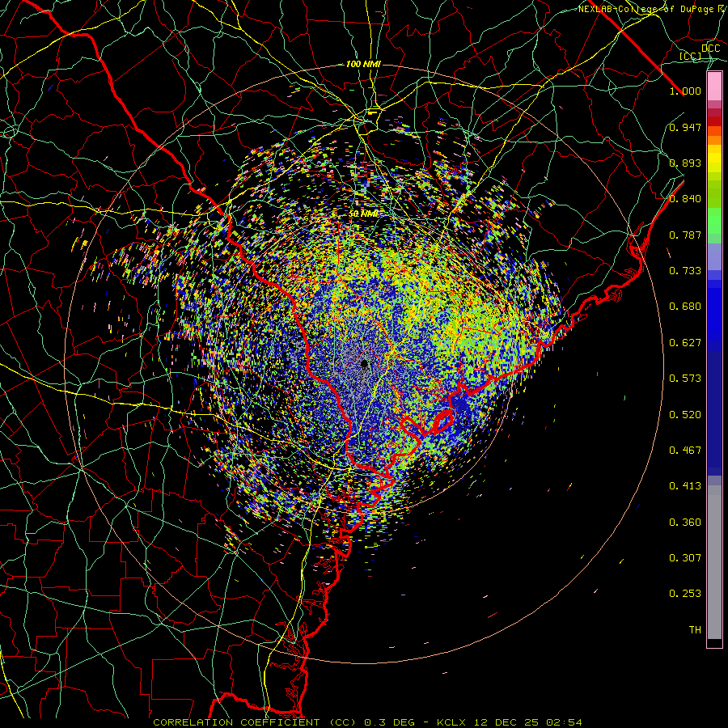The image size is (728, 728).
Task: Click the 0.893 legend value
Action: [685, 163]
